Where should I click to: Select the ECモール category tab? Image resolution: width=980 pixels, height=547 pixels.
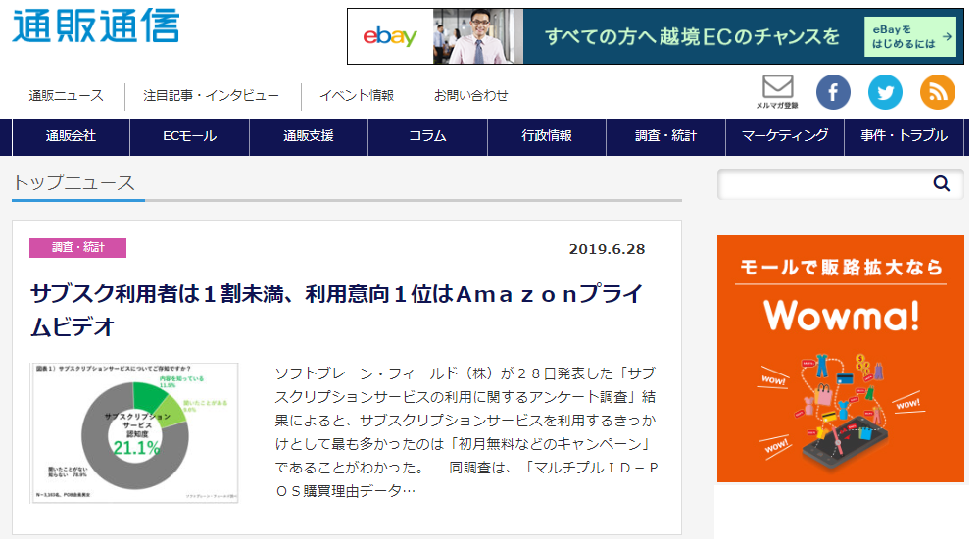coord(189,136)
